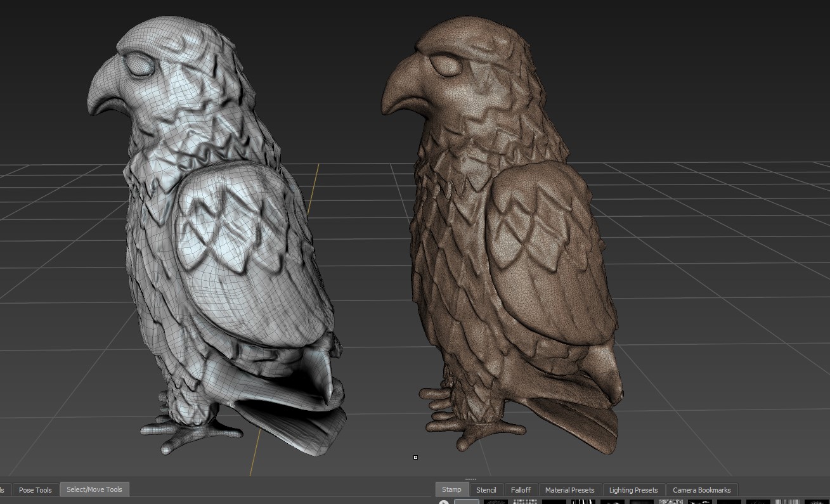Screen dimensions: 830x504
Task: Open the Lighting Presets tab
Action: click(x=633, y=490)
